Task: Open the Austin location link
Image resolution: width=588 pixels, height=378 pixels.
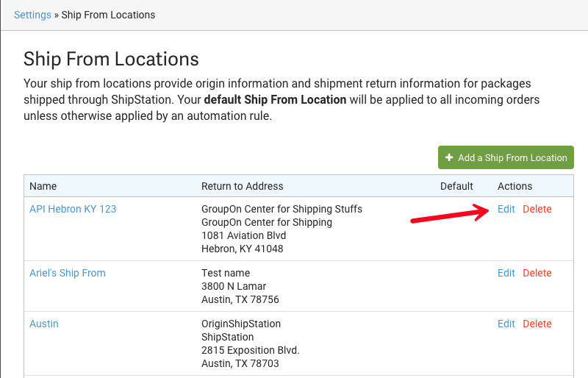Action: (44, 324)
